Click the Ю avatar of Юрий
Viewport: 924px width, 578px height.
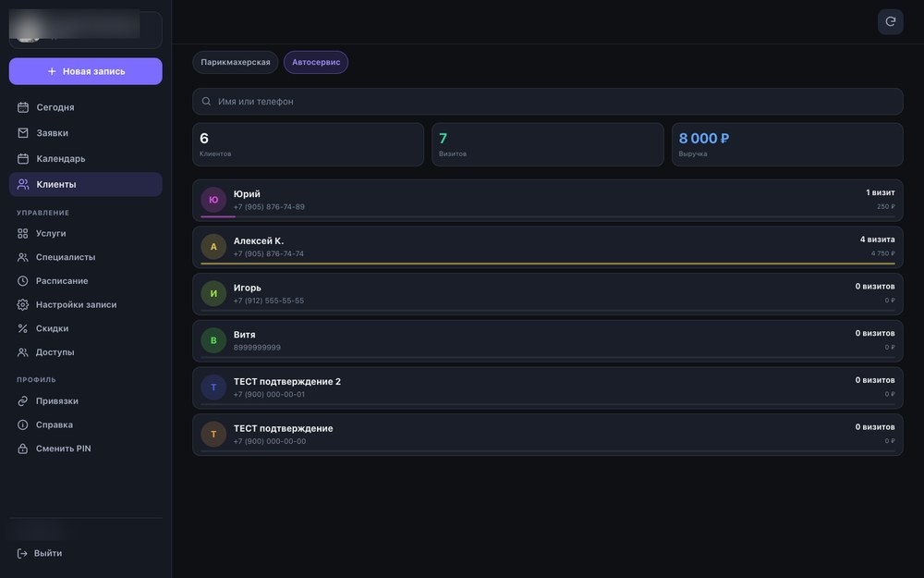tap(213, 200)
